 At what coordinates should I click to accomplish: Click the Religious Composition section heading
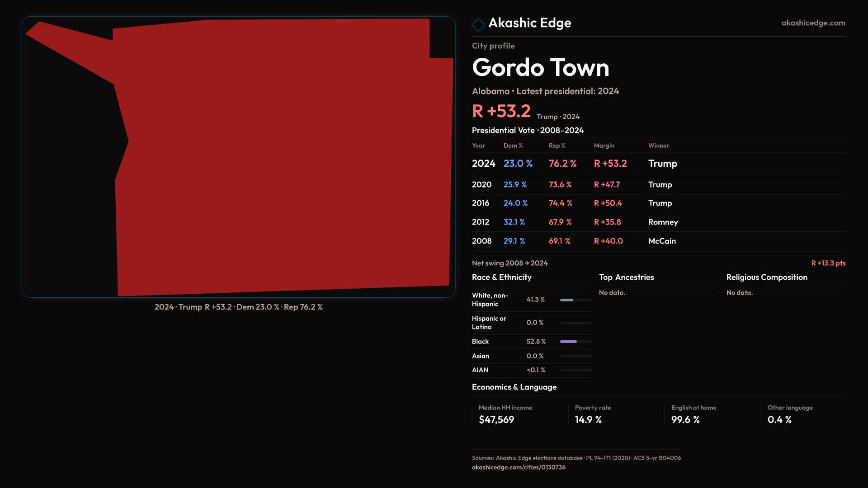[766, 277]
